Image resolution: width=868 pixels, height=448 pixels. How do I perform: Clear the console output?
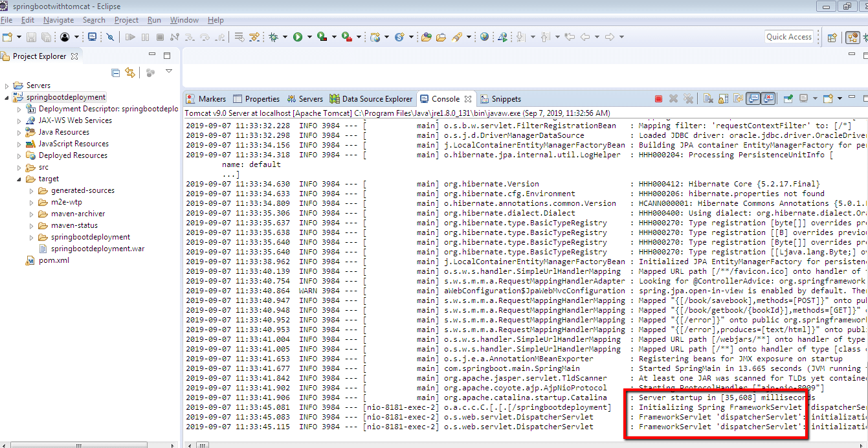[x=707, y=99]
